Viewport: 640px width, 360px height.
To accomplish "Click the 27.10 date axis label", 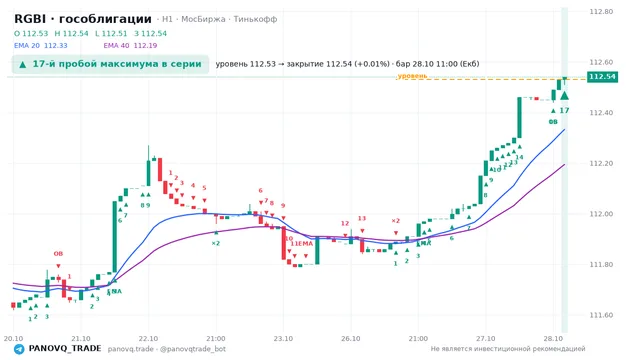I will coord(486,339).
